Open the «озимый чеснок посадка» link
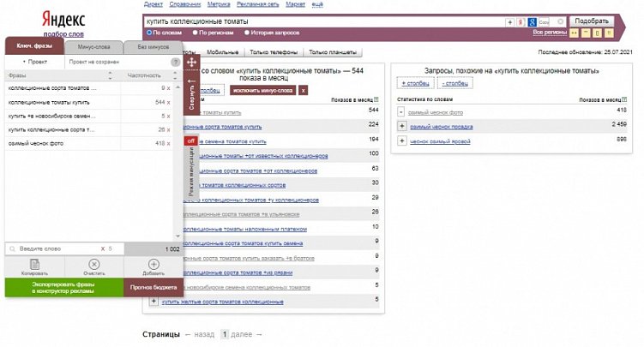 click(441, 127)
